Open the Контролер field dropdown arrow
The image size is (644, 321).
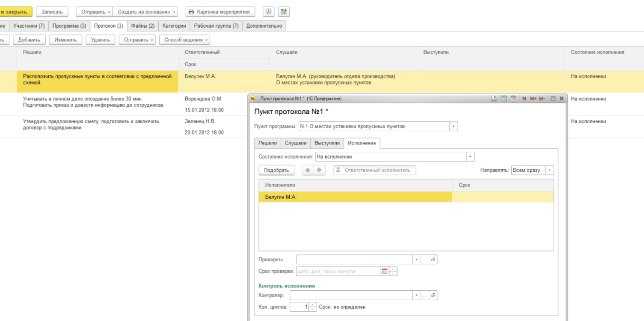pos(417,295)
